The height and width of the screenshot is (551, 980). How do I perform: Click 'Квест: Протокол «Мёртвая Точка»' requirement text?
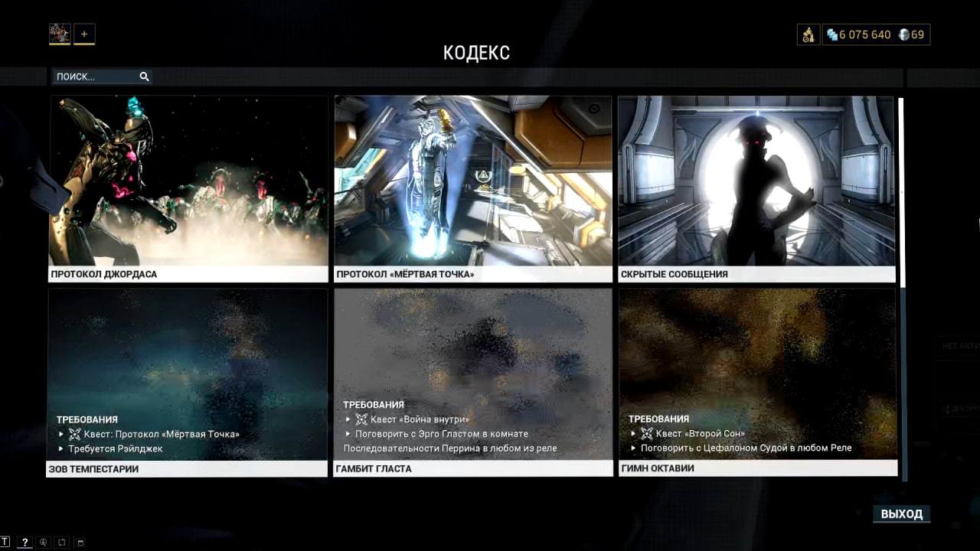tap(162, 434)
